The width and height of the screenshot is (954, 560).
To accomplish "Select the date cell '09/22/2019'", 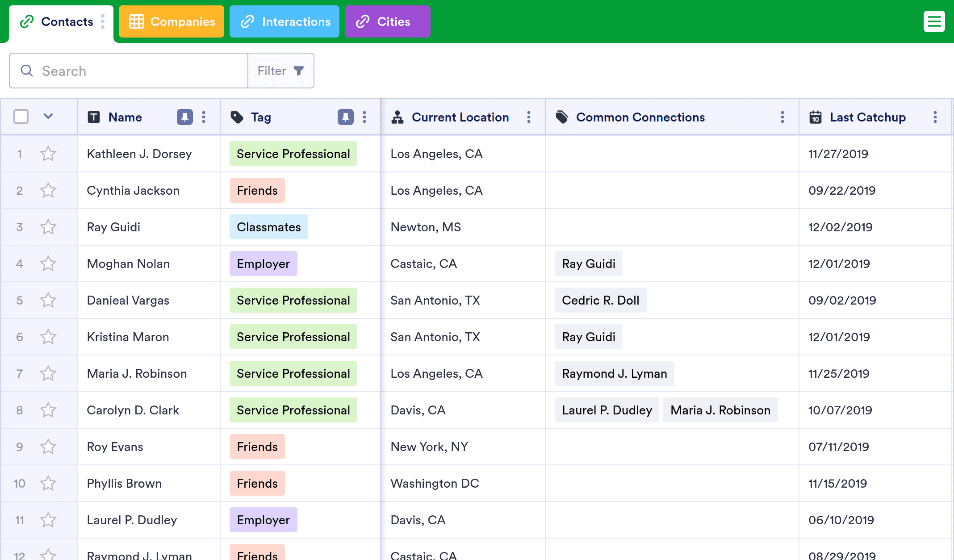I will 875,190.
